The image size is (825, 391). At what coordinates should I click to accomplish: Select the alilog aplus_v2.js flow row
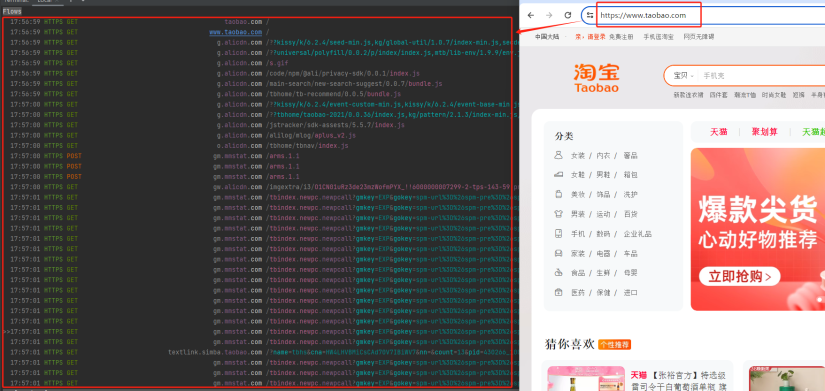(257, 135)
